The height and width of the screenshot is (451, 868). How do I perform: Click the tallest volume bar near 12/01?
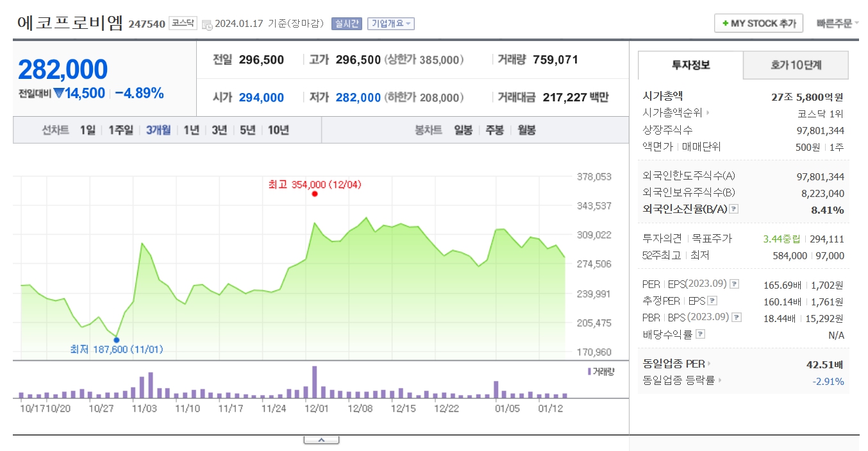315,382
